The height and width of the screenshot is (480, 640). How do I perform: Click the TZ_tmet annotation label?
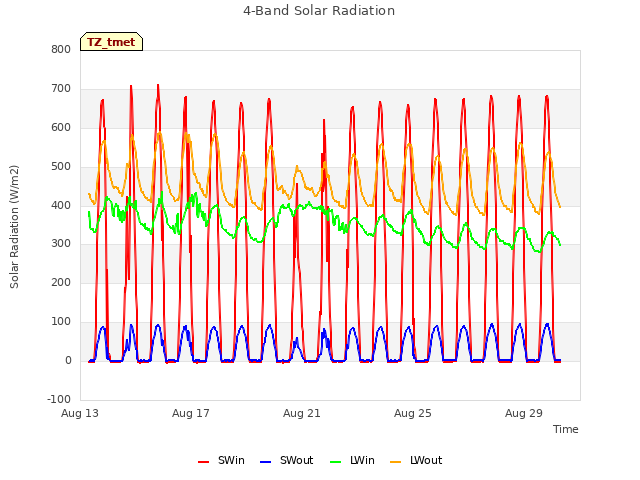point(111,42)
